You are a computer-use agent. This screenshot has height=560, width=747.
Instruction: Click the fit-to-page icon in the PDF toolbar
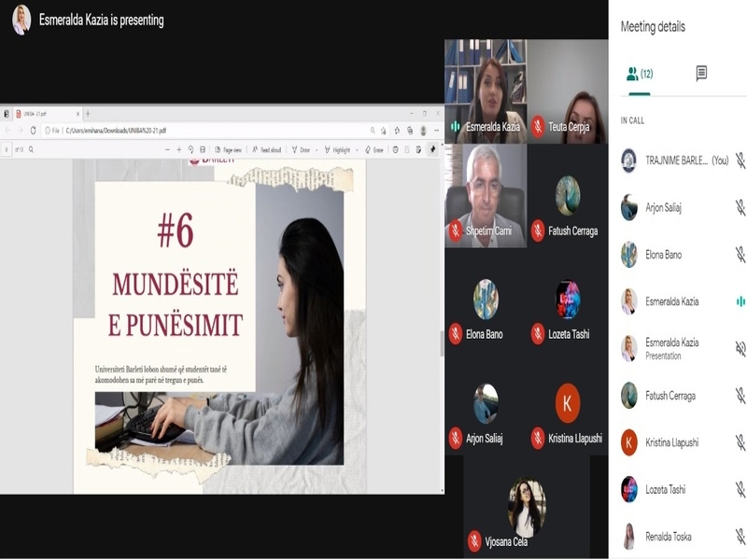tap(202, 147)
